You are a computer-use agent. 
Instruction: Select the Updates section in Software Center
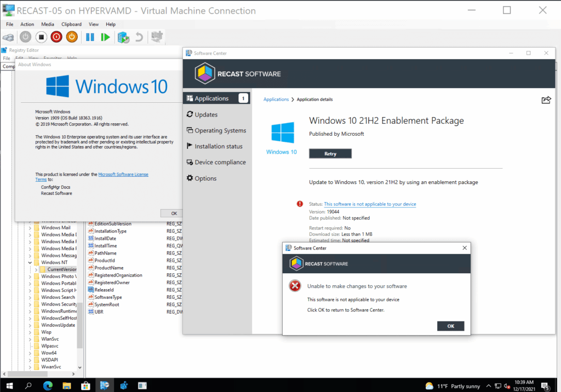pos(206,114)
